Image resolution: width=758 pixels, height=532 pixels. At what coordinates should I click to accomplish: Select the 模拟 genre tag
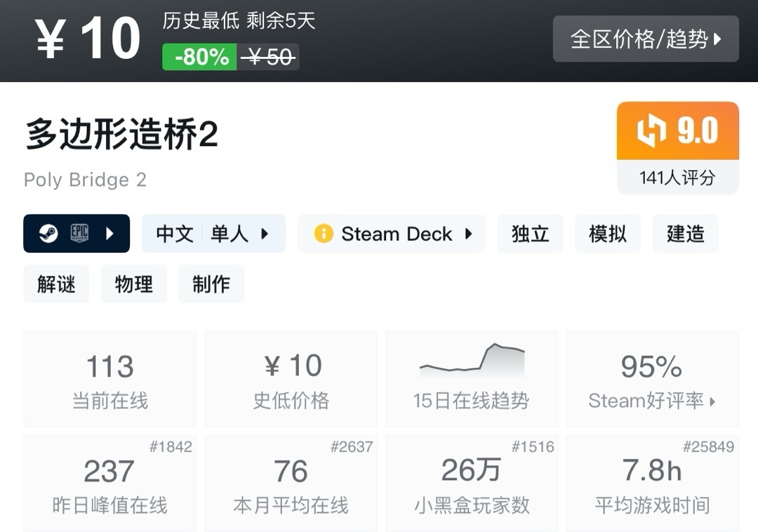[607, 234]
